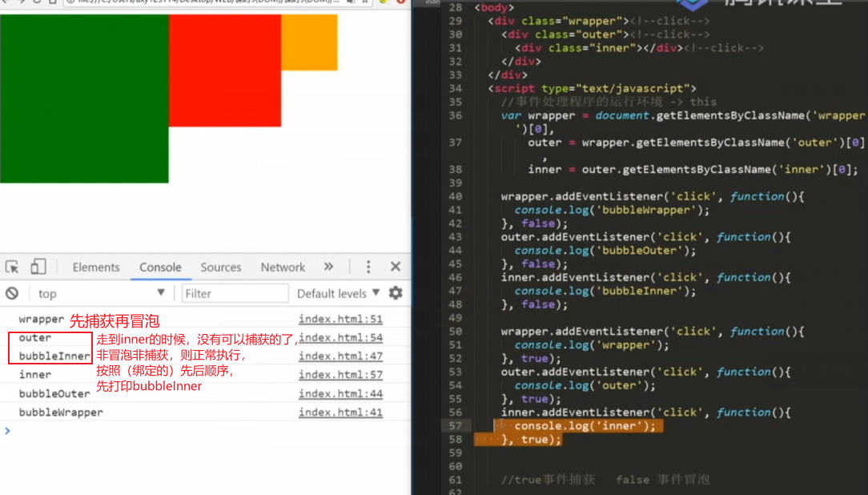Select the 'bubbleOuter' console log entry
This screenshot has width=868, height=495.
(54, 393)
